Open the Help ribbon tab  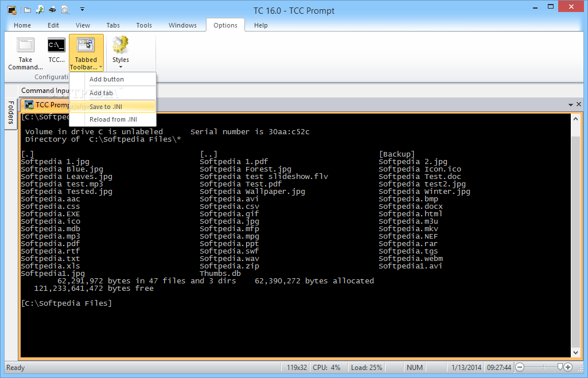tap(260, 25)
